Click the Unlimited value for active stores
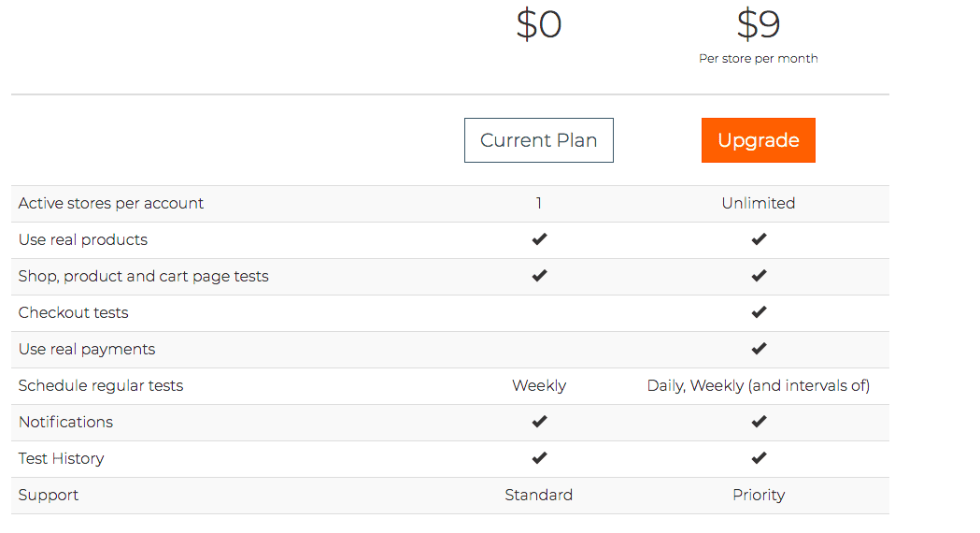 [759, 203]
